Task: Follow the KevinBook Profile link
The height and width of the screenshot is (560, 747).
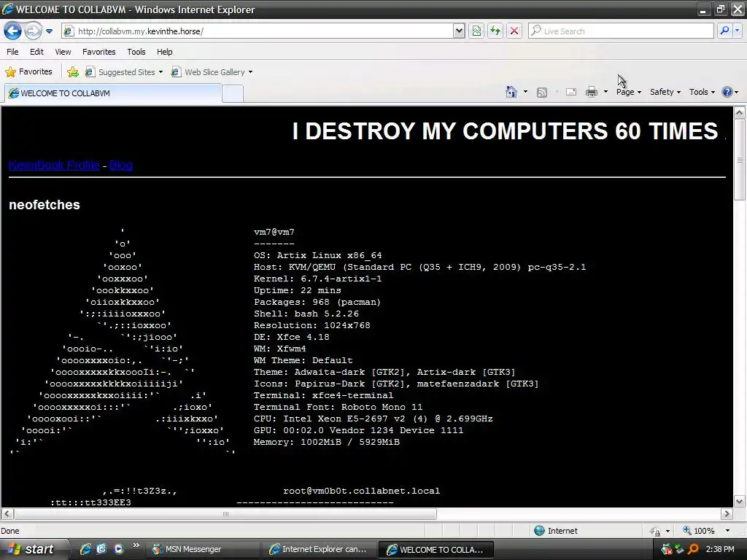Action: click(54, 166)
